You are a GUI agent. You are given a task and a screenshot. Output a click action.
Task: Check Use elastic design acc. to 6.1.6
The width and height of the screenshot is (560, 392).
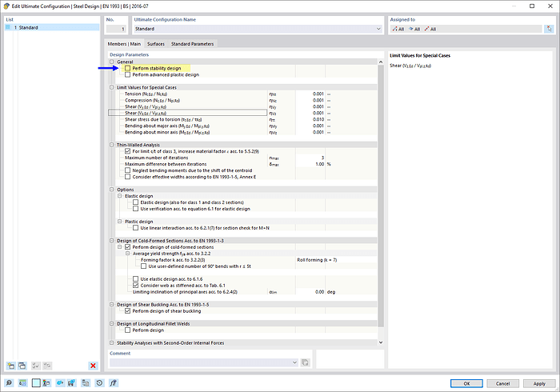[x=135, y=278]
